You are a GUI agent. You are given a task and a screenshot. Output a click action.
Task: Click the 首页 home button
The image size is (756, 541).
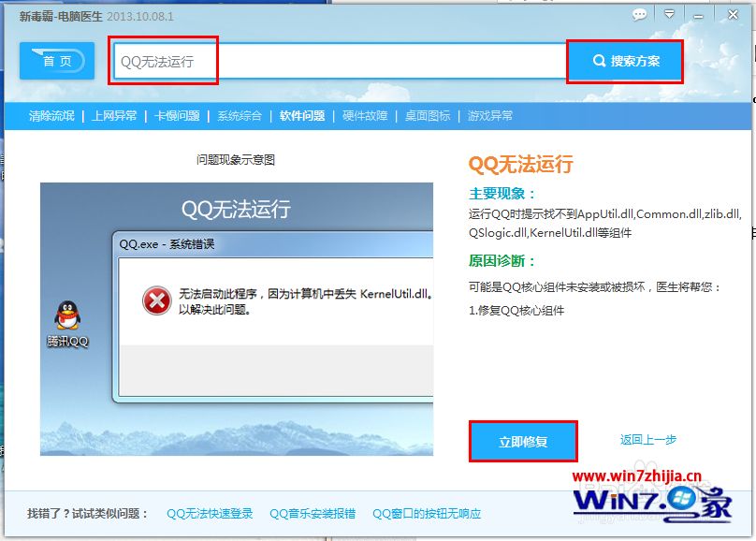[x=57, y=61]
